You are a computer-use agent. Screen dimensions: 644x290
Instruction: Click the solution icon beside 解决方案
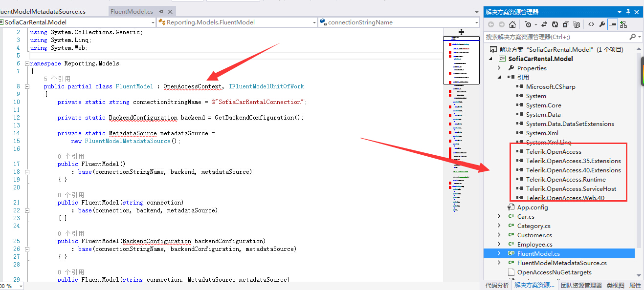pos(493,49)
